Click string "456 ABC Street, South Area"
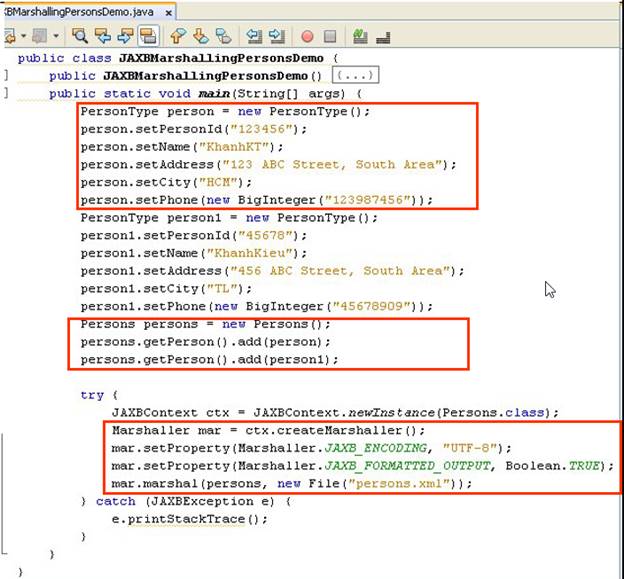The height and width of the screenshot is (579, 624). pos(340,271)
